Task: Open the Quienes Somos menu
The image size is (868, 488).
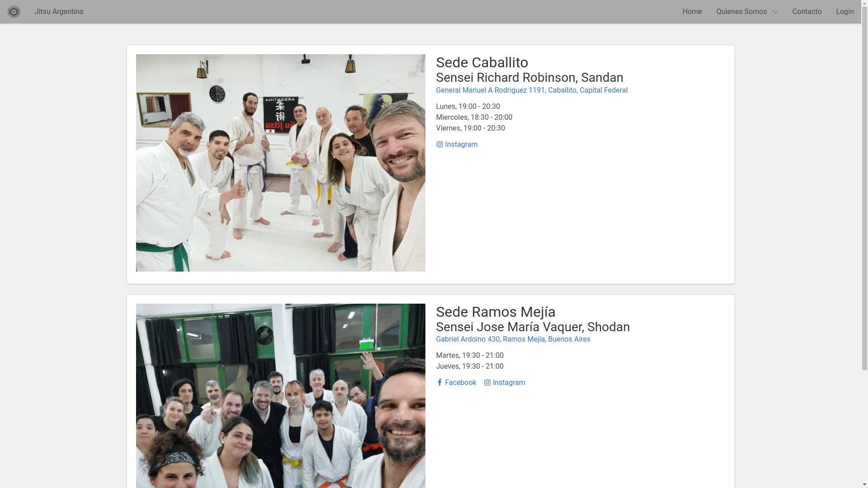Action: tap(741, 12)
